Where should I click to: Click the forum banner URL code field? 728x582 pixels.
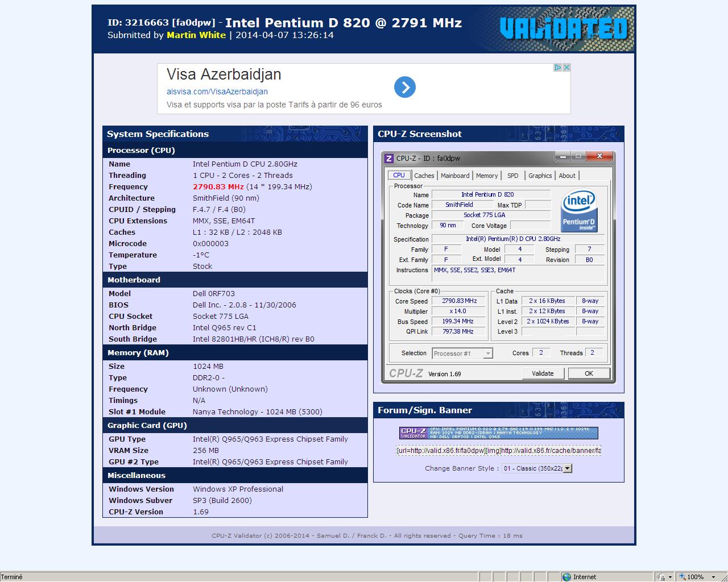tap(499, 451)
